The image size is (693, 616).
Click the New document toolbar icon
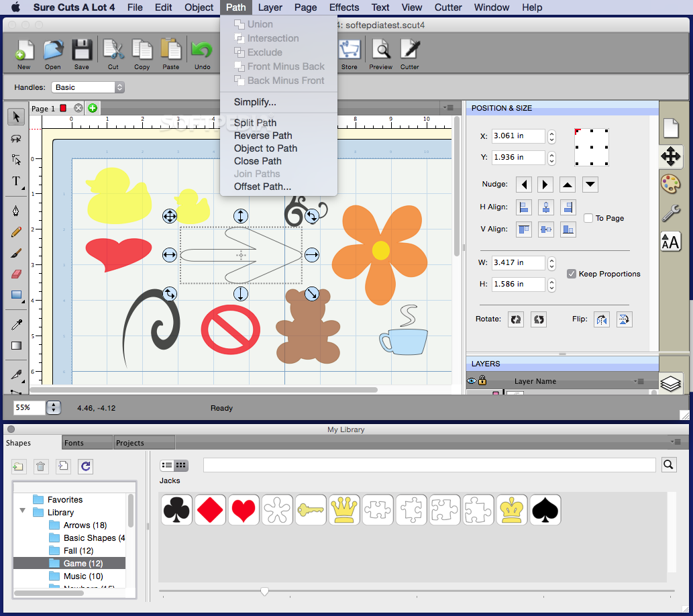point(24,50)
